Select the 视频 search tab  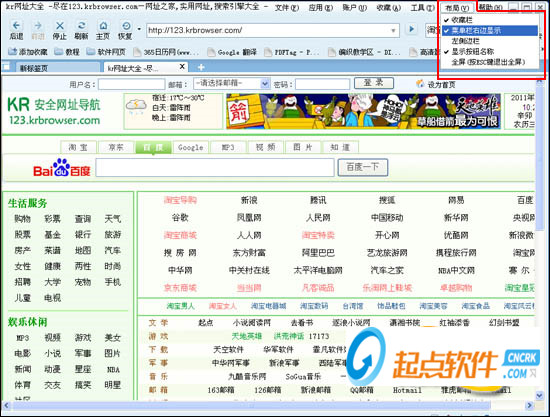(265, 147)
